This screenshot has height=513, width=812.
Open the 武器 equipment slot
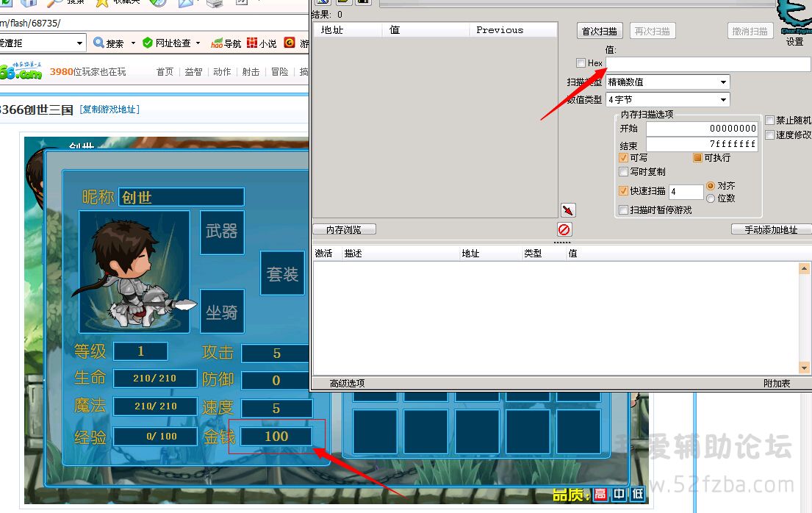pos(222,232)
